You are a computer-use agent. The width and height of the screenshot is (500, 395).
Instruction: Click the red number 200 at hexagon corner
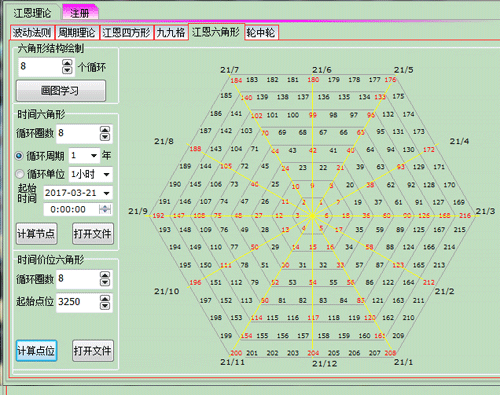236,353
